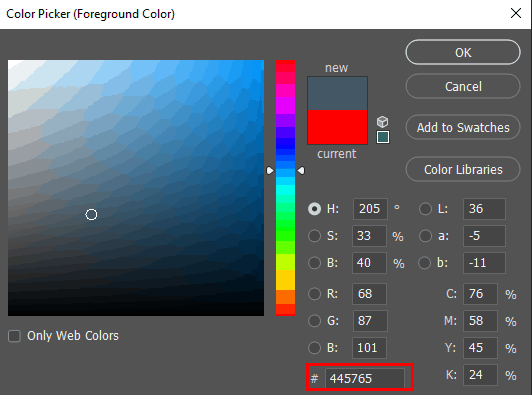Viewport: 532px width, 395px height.
Task: Click the brightness field showing 40
Action: click(x=369, y=263)
